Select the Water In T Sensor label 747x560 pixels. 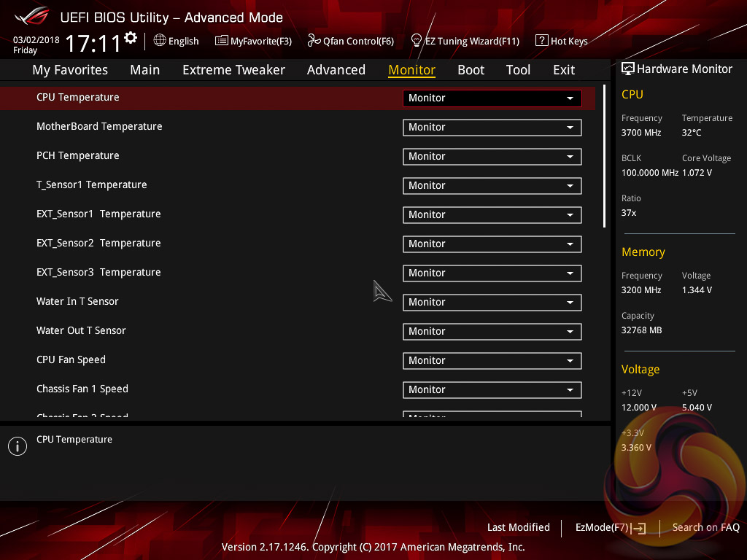[77, 301]
